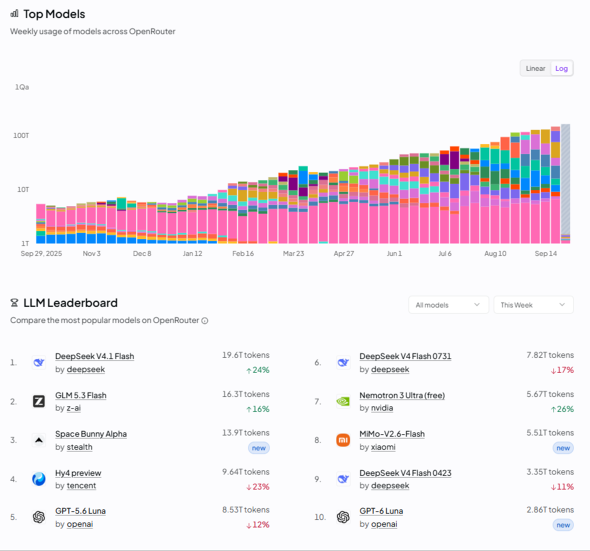Screen dimensions: 590x551
Task: Select "7.82T tokens" for DeepSeek V4 Flash 0731
Action: pos(550,355)
